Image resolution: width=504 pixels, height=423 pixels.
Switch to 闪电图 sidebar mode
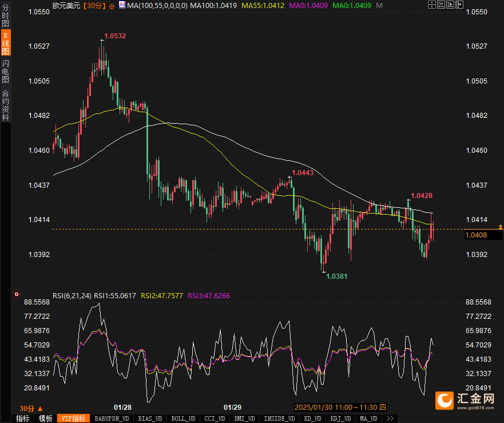click(x=6, y=71)
